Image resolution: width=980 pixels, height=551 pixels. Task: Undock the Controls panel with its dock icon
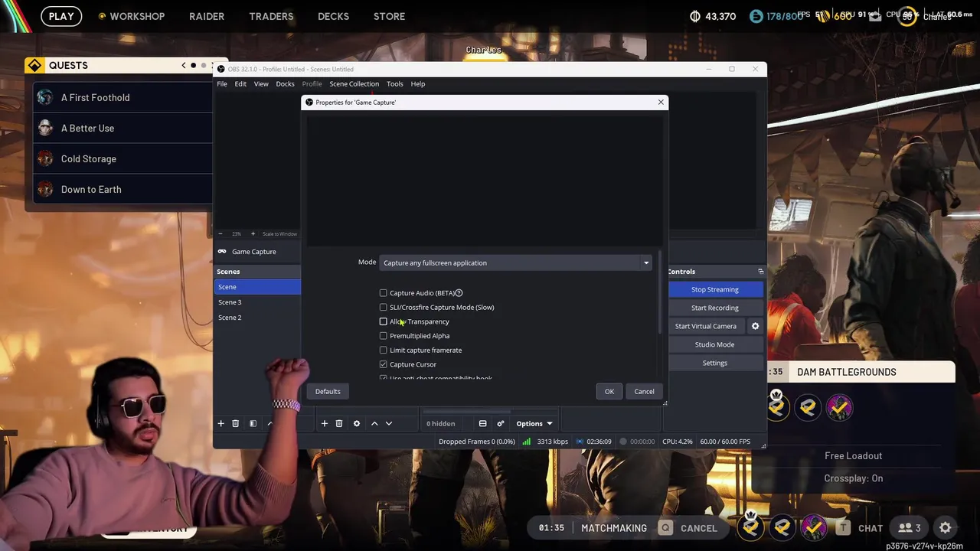[760, 271]
